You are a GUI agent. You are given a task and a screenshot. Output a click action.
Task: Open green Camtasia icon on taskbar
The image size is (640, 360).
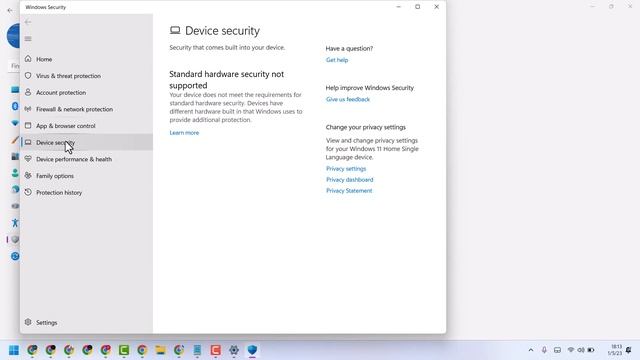coord(124,350)
